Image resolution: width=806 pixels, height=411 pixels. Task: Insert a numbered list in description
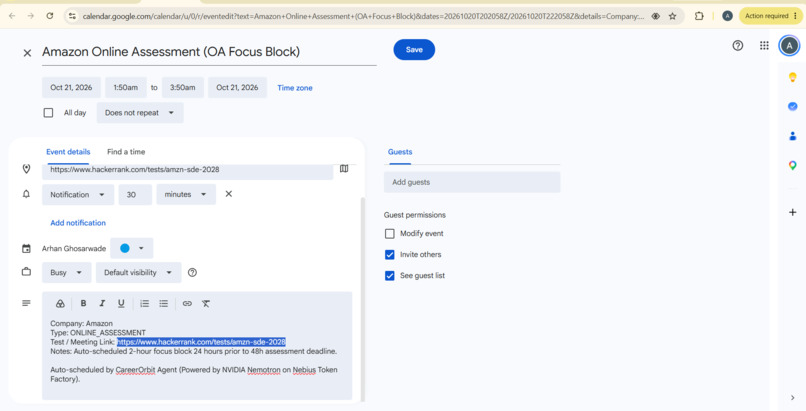(x=144, y=304)
